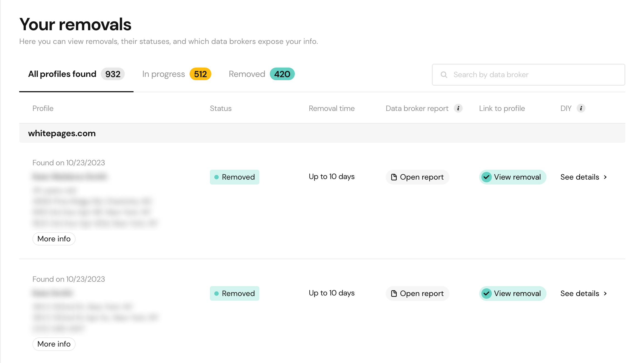Viewport: 644px width, 363px height.
Task: Click the second Removed status badge
Action: [x=234, y=294]
